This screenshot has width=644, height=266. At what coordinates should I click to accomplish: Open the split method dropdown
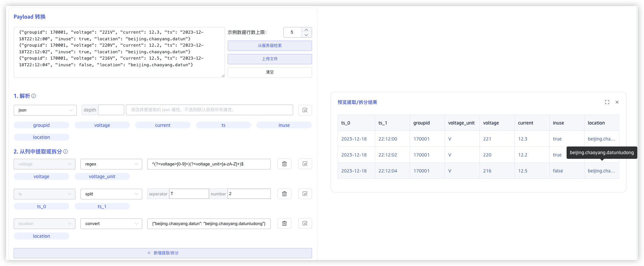[x=111, y=194]
